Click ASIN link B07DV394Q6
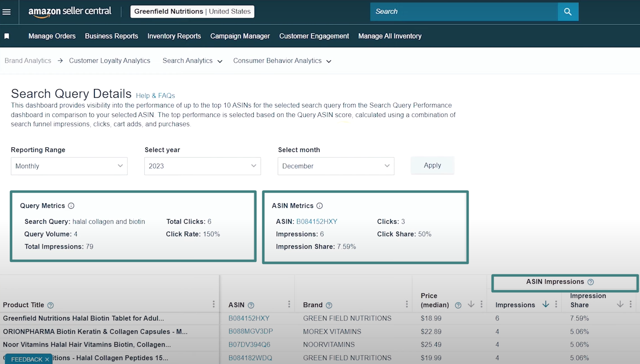Image resolution: width=640 pixels, height=364 pixels. pos(249,345)
